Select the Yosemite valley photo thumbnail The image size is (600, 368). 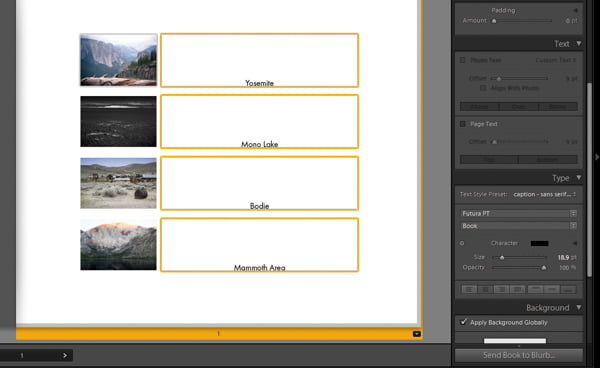click(118, 60)
